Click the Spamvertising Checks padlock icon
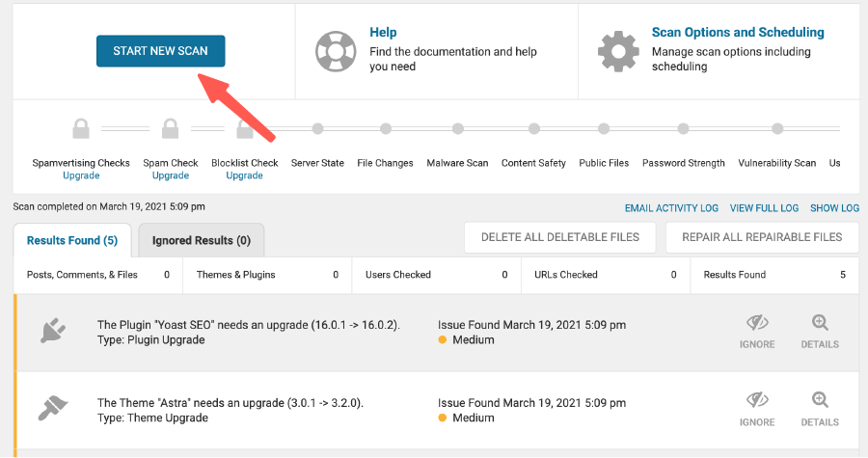 click(x=81, y=128)
